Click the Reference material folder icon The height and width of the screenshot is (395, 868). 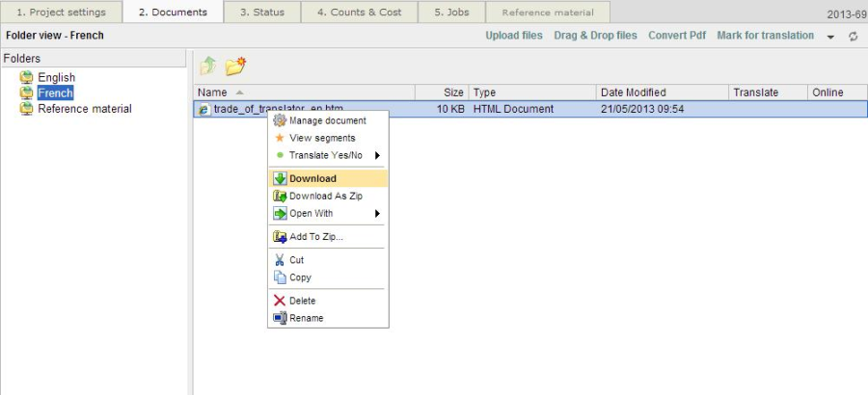point(27,109)
